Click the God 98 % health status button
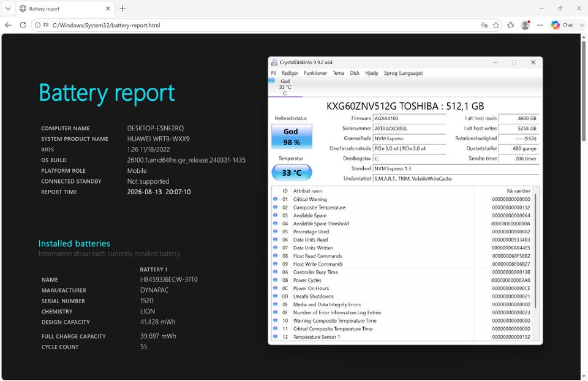The height and width of the screenshot is (381, 588). [292, 137]
